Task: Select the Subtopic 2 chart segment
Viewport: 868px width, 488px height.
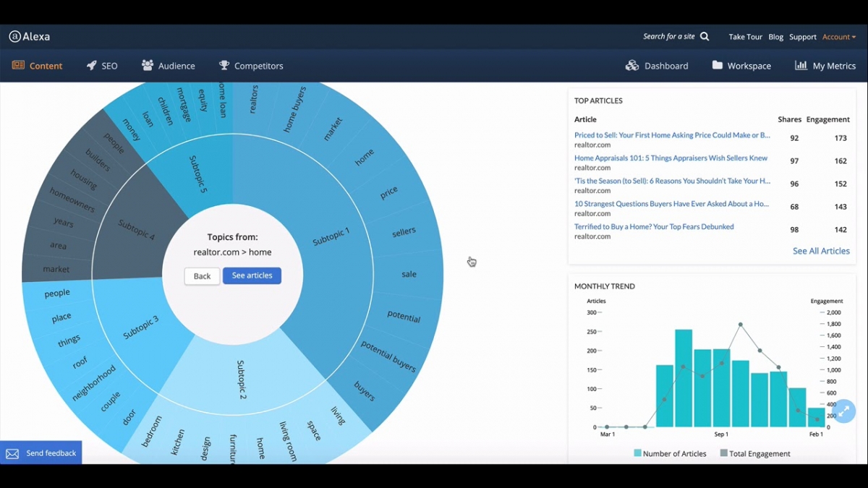Action: (242, 380)
